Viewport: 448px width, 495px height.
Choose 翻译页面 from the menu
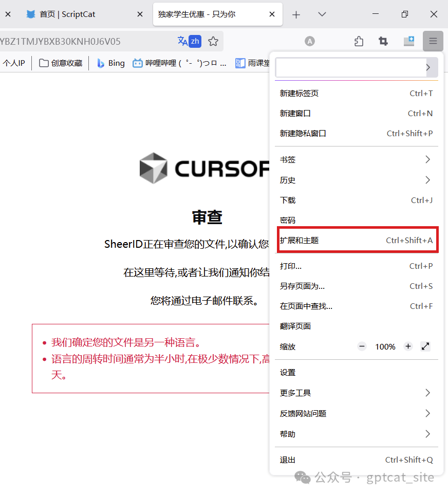357,326
